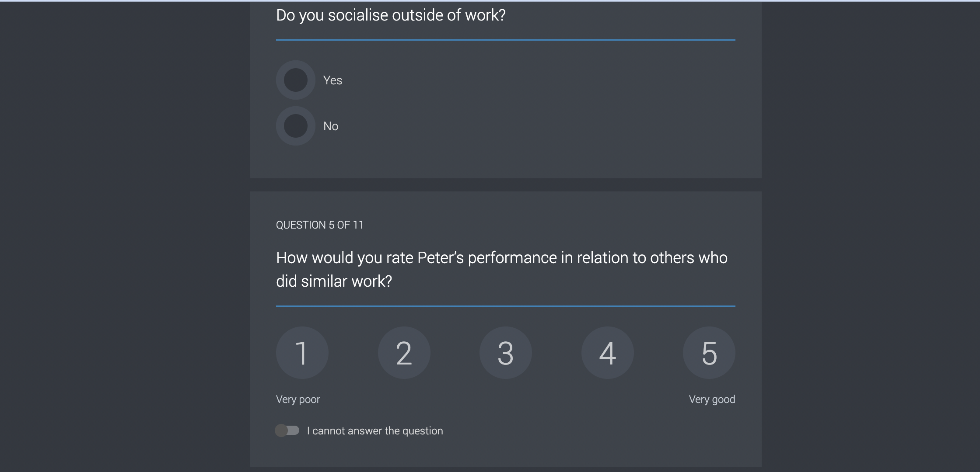Click the Yes option label text
Image resolution: width=980 pixels, height=472 pixels.
pos(332,80)
